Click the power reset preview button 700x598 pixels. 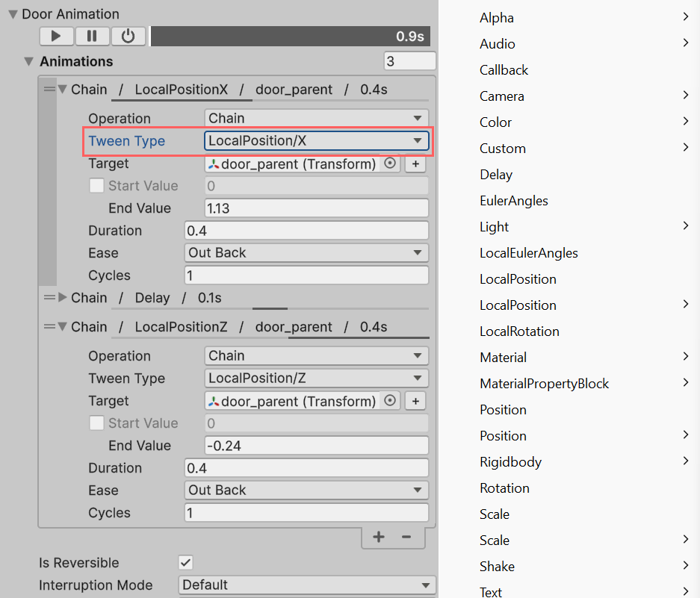tap(128, 36)
